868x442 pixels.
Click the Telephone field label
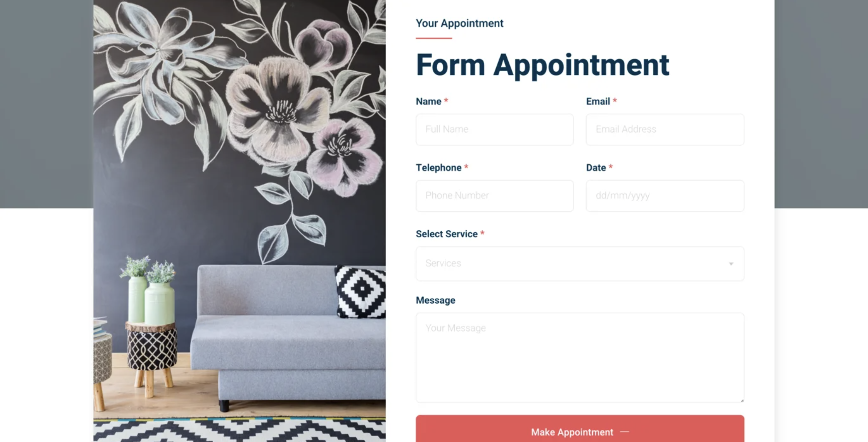click(x=438, y=168)
